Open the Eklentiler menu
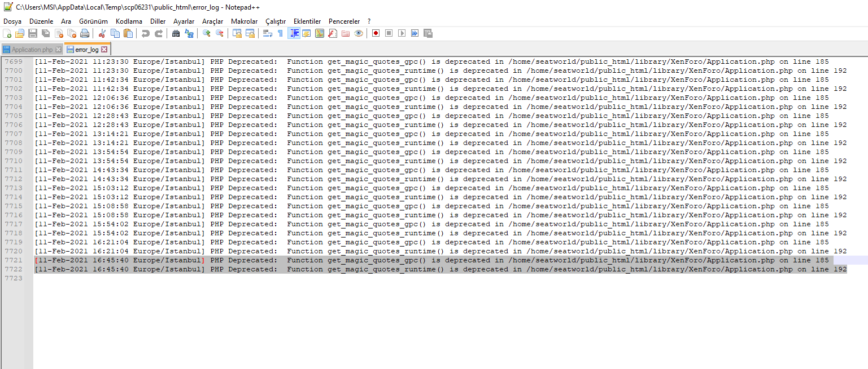 click(307, 21)
